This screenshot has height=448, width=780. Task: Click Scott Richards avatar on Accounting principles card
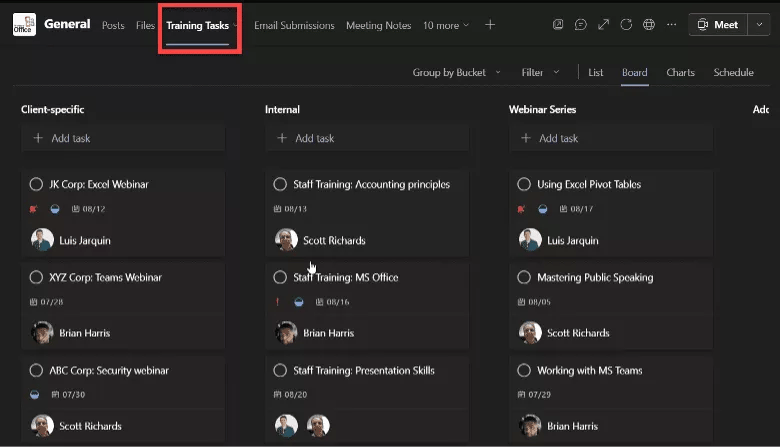[x=286, y=240]
